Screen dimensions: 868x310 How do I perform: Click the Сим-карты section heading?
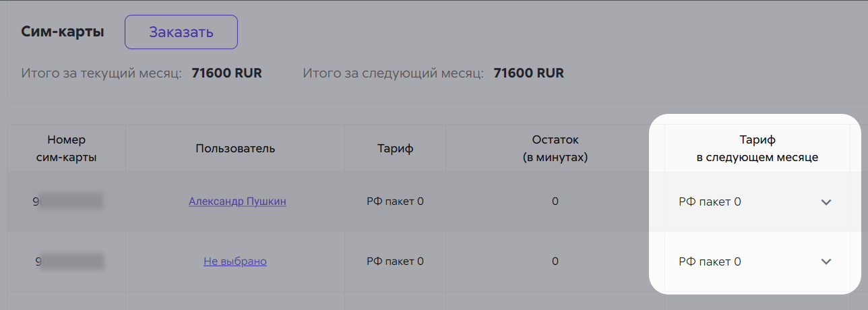pos(63,32)
